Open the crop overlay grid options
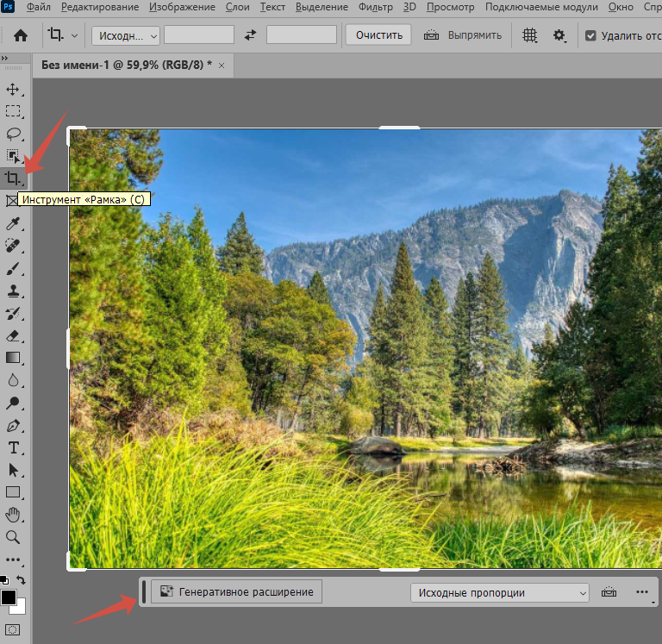 pyautogui.click(x=529, y=35)
